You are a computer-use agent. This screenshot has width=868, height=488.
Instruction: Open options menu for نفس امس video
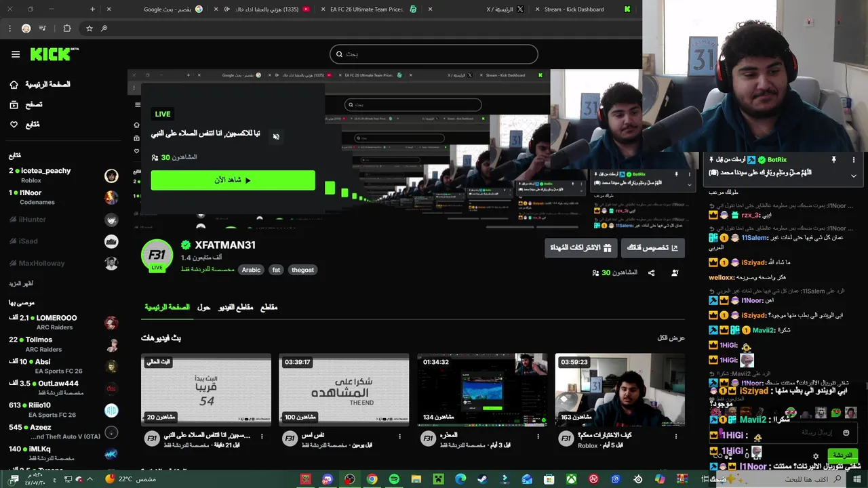(x=400, y=436)
